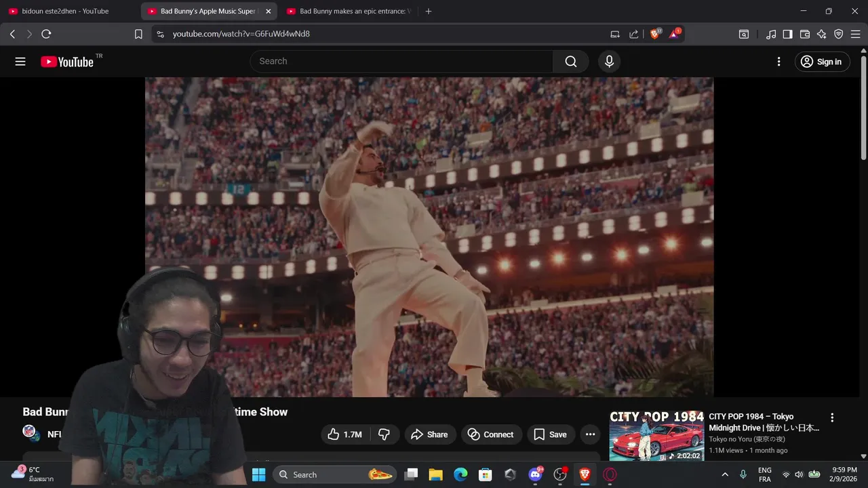Screen dimensions: 868x488
Task: Open Task View on the taskbar
Action: 411,474
